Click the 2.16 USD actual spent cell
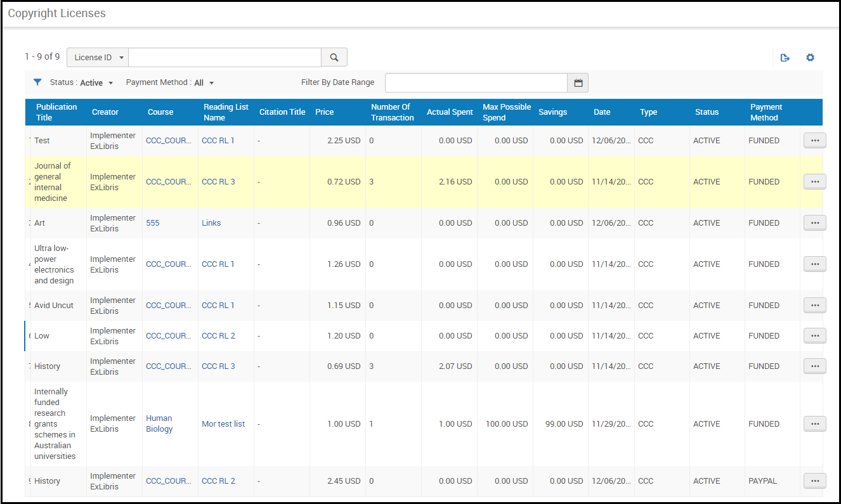 (455, 182)
